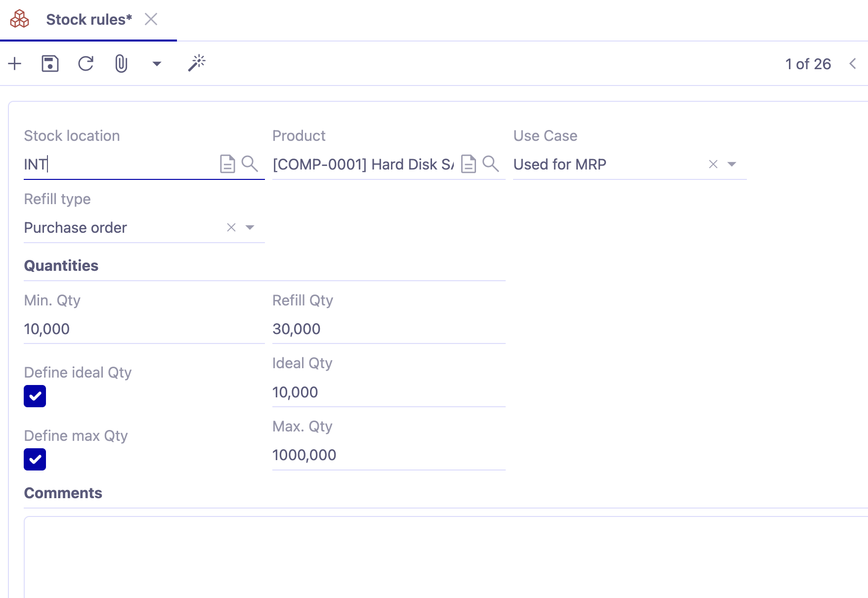This screenshot has width=868, height=598.
Task: Open the [COMP-0001] product record icon
Action: pos(468,164)
